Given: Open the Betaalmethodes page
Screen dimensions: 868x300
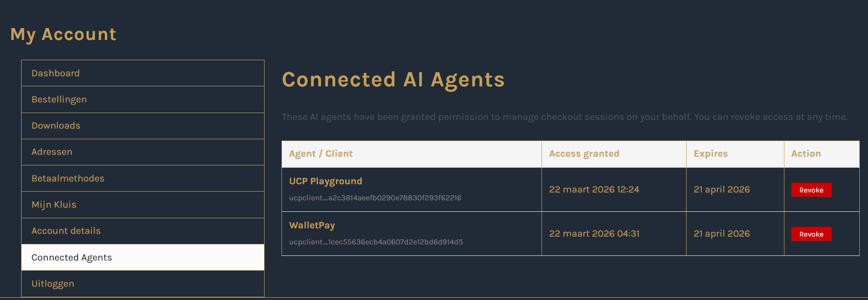Looking at the screenshot, I should click(x=68, y=178).
